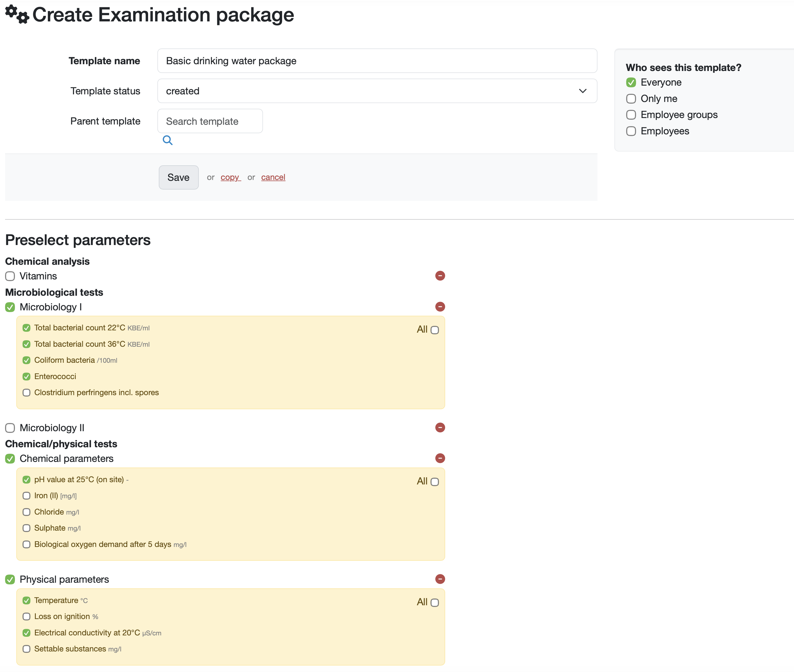Screen dimensions: 794x672
Task: Click the magnifier icon under Parent template
Action: point(168,140)
